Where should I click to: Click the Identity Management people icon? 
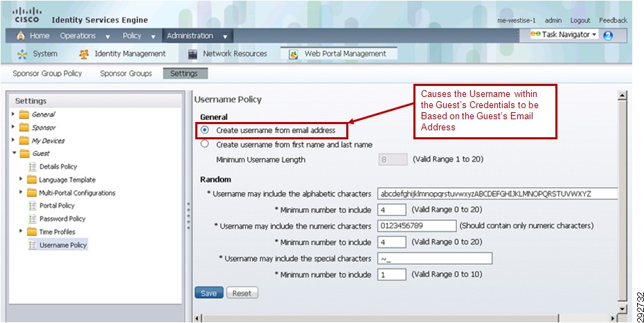84,54
